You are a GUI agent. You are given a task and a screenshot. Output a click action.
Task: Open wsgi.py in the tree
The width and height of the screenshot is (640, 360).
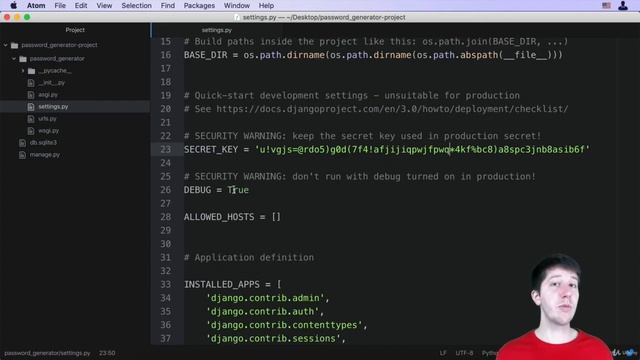(49, 131)
